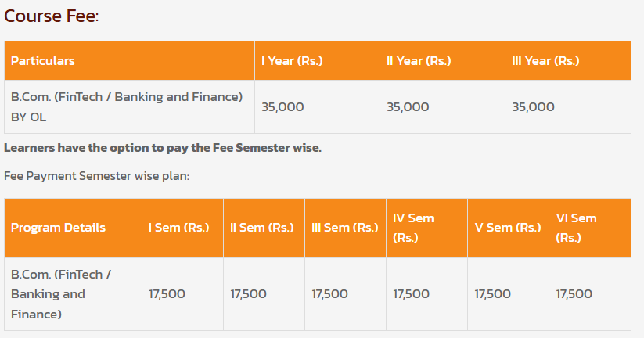Click the "IV Sem (Rs.)" column header
The height and width of the screenshot is (338, 644).
tap(413, 228)
